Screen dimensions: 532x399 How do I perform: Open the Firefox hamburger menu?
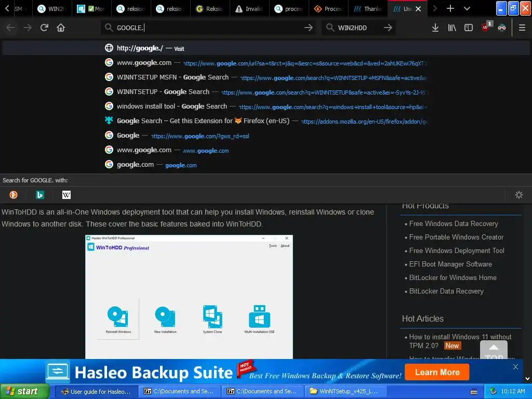point(522,28)
